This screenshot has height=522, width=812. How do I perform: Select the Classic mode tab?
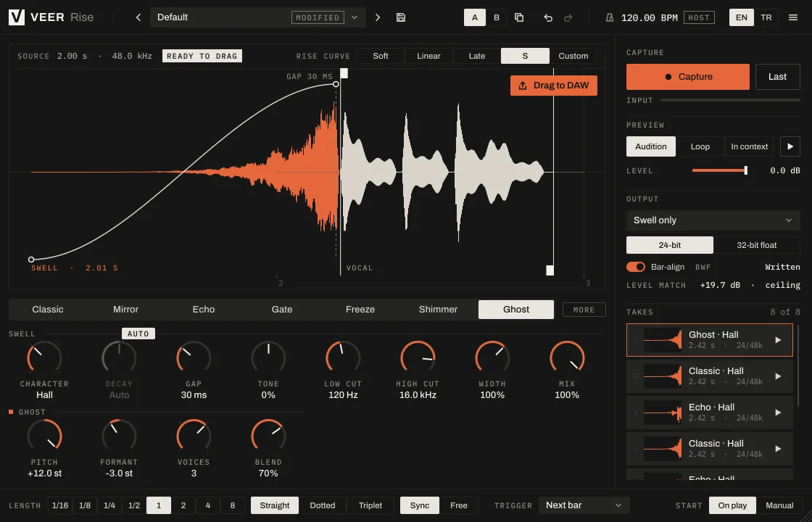pos(48,310)
